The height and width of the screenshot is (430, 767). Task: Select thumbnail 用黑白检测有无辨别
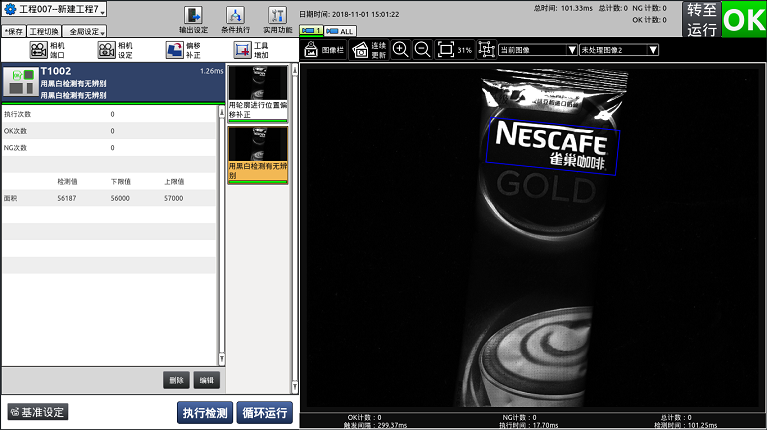pos(258,155)
